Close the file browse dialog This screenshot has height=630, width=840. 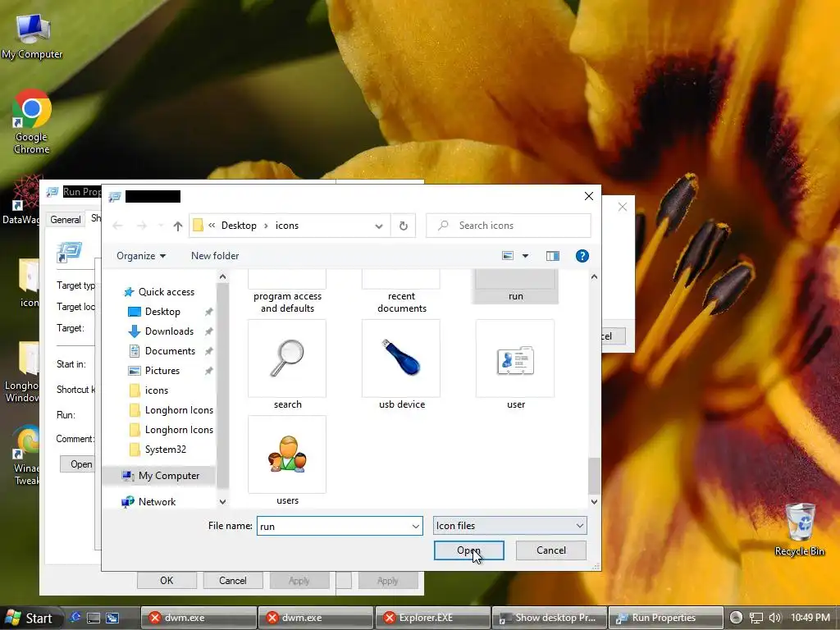[x=589, y=196]
